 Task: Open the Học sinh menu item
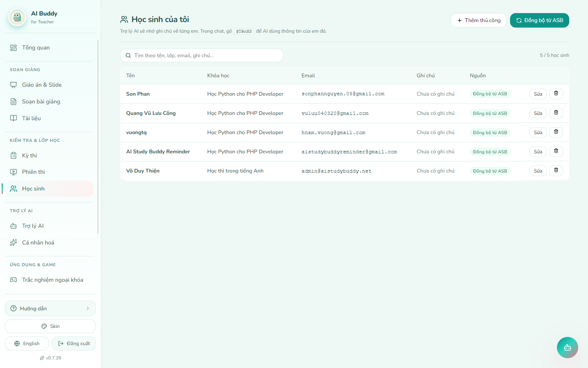pyautogui.click(x=49, y=188)
